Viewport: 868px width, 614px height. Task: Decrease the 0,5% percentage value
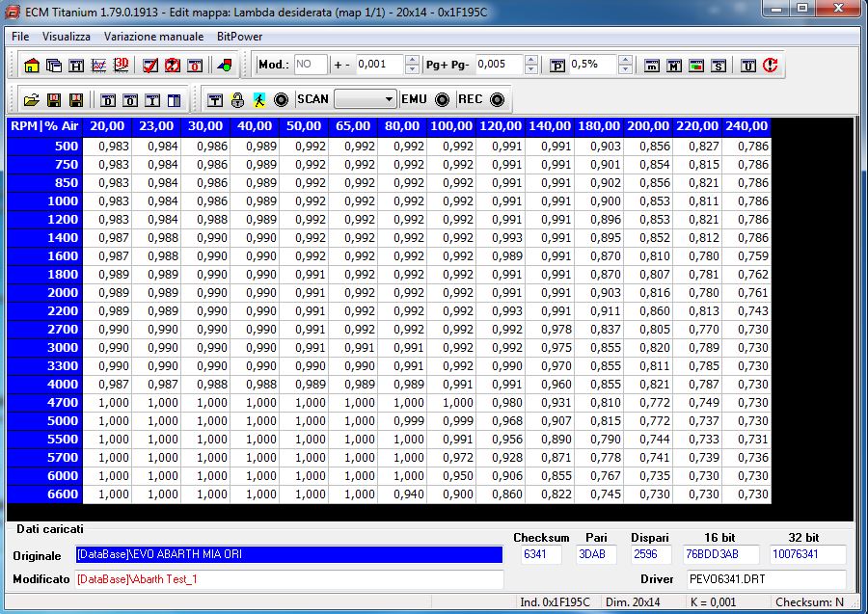625,69
